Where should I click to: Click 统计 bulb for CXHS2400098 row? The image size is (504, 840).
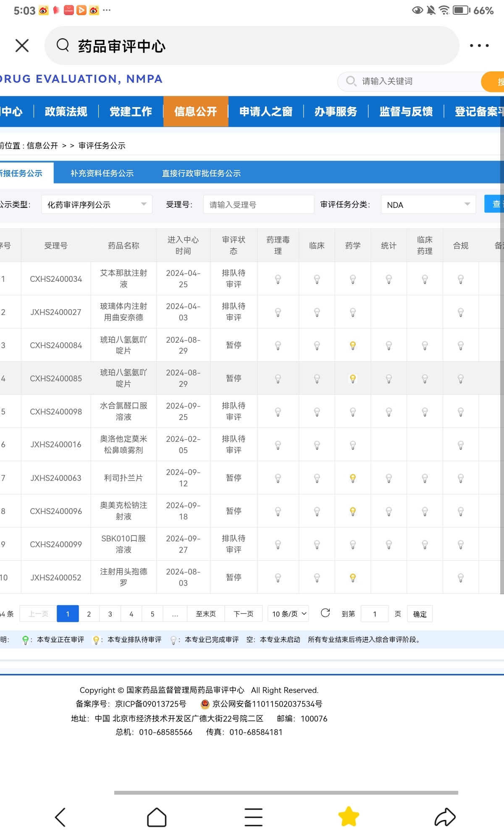coord(389,412)
